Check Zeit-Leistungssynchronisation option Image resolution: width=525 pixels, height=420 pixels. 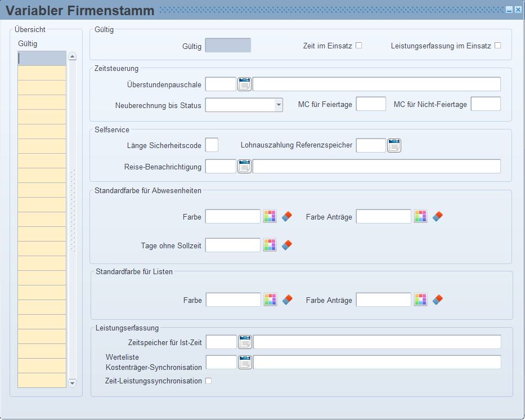tap(208, 381)
